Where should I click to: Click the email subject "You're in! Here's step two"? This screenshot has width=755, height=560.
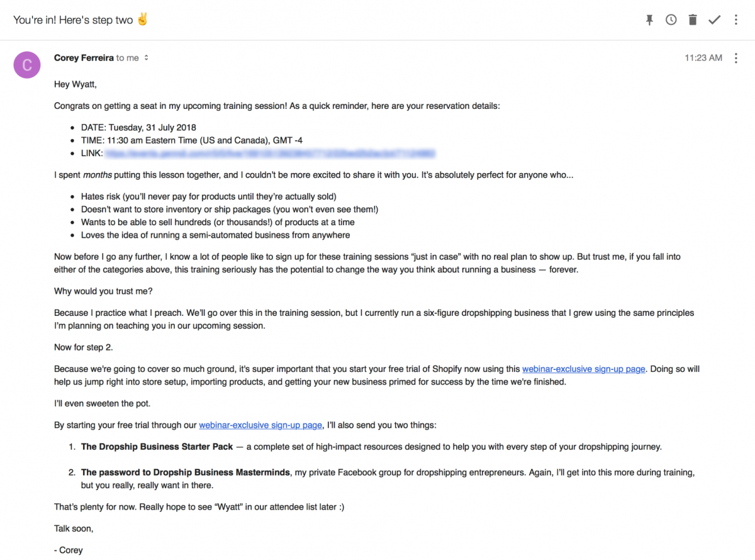pyautogui.click(x=73, y=20)
